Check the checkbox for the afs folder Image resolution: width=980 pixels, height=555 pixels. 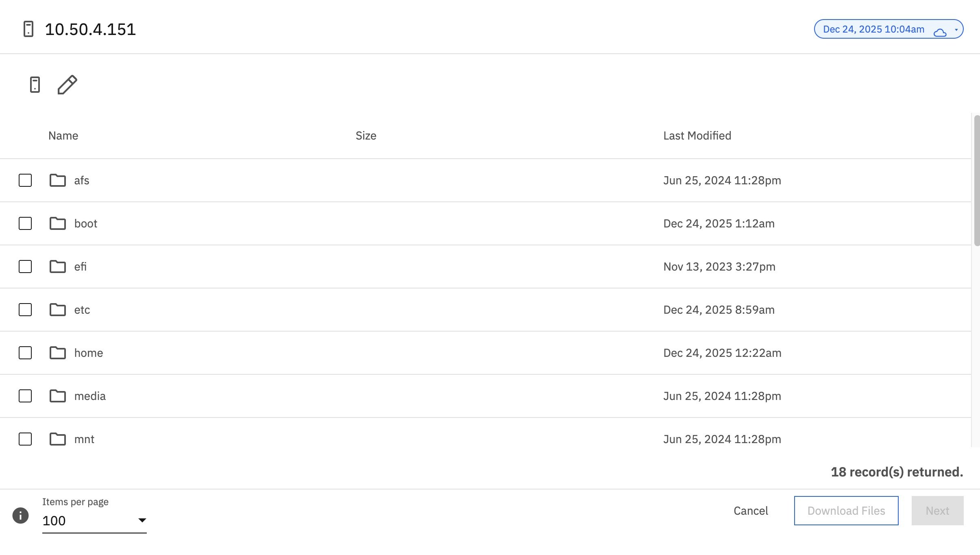(25, 180)
